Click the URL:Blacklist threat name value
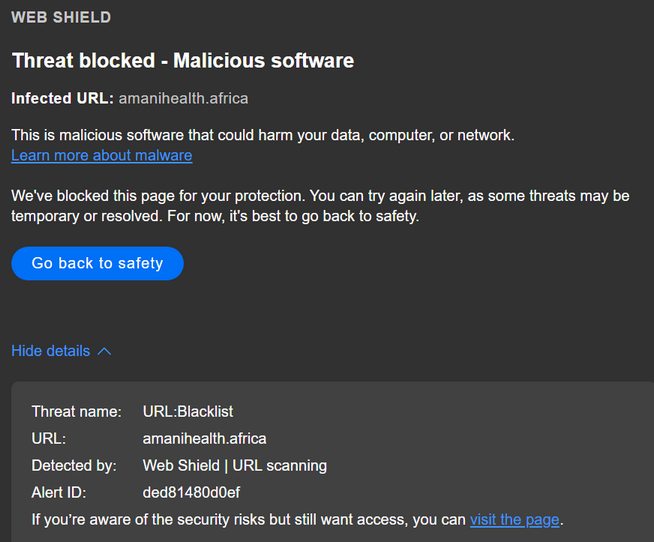 click(188, 411)
